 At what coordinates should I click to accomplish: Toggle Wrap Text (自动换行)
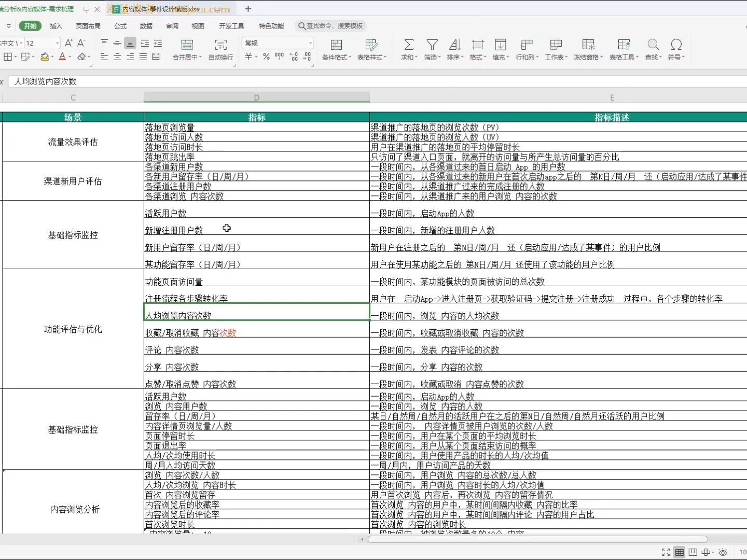tap(220, 45)
